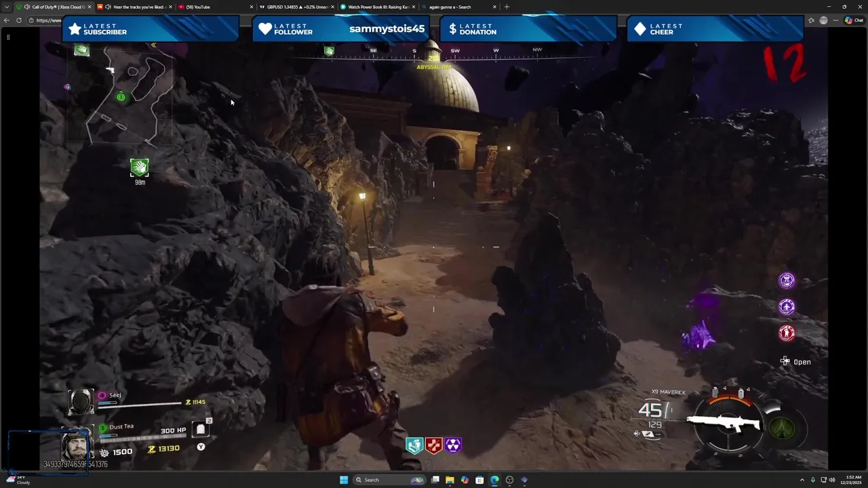
Task: Click the Latest Donation overlay panel
Action: (528, 29)
